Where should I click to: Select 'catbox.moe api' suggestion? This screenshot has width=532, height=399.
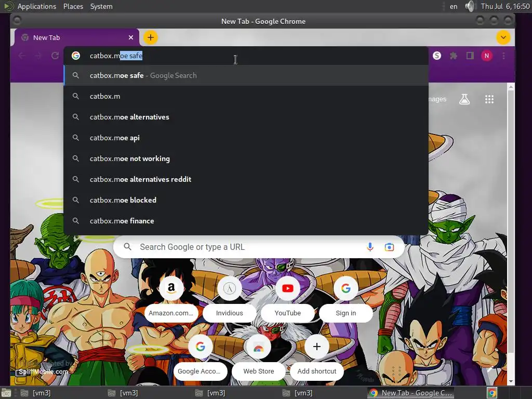tap(246, 138)
